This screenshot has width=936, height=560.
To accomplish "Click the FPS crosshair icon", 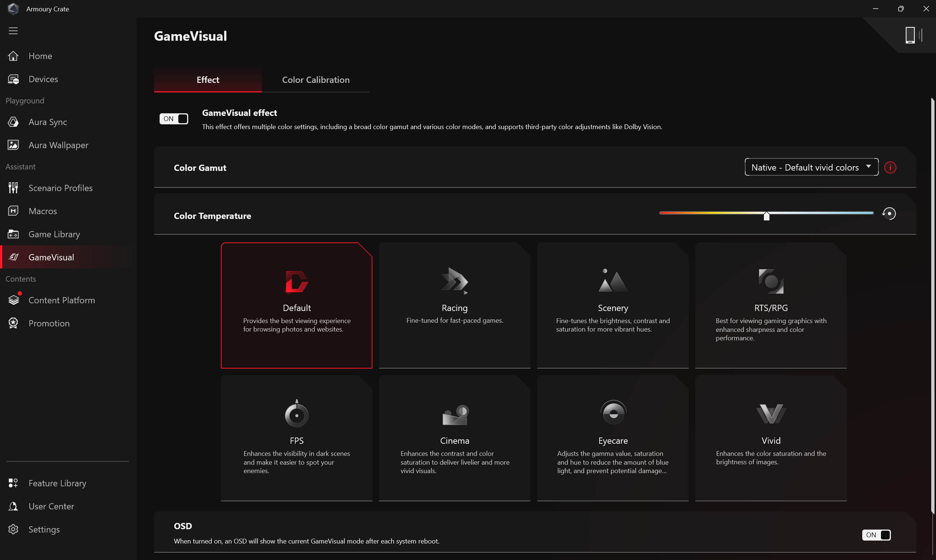I will 296,414.
